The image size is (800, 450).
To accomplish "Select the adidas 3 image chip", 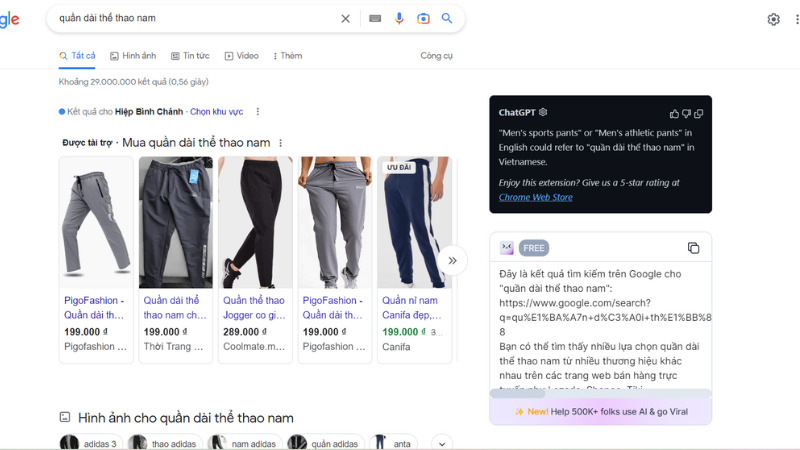I will [x=91, y=443].
